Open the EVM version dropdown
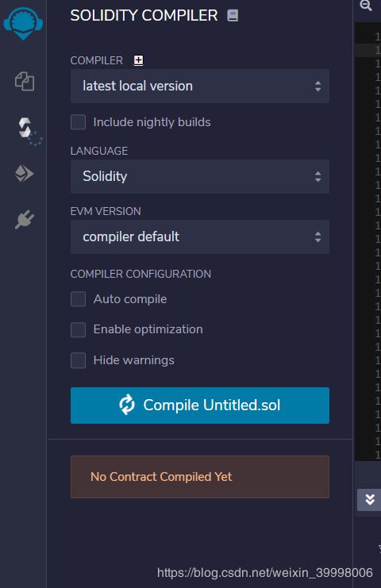381x588 pixels. pos(200,237)
